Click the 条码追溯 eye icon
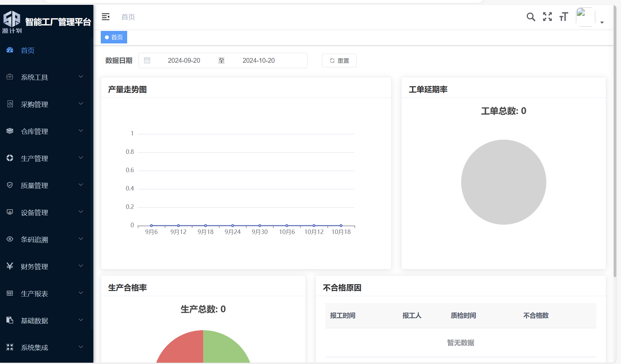 [x=10, y=239]
